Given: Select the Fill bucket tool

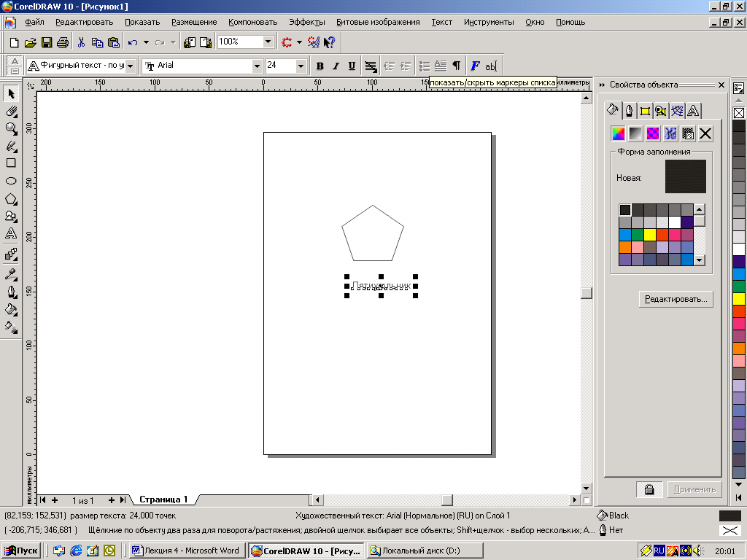Looking at the screenshot, I should (11, 309).
